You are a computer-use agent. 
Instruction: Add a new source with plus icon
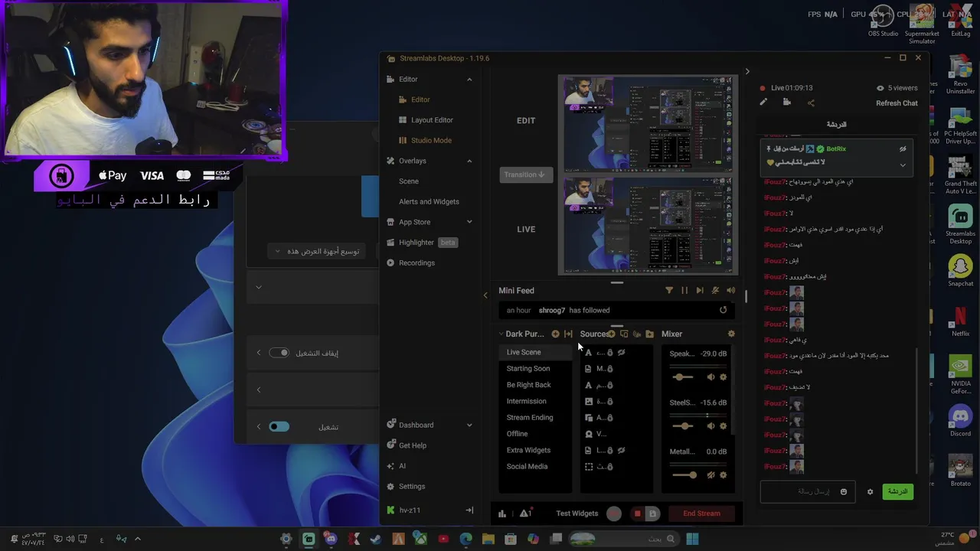(611, 334)
